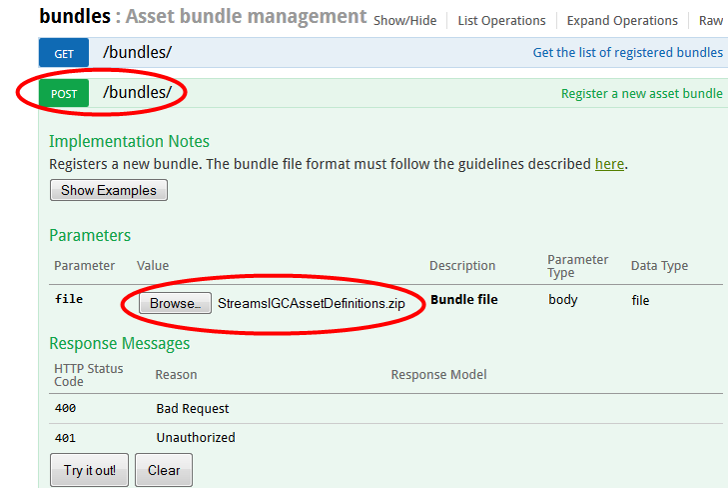This screenshot has height=488, width=728.
Task: Click List Operations link
Action: tap(501, 20)
